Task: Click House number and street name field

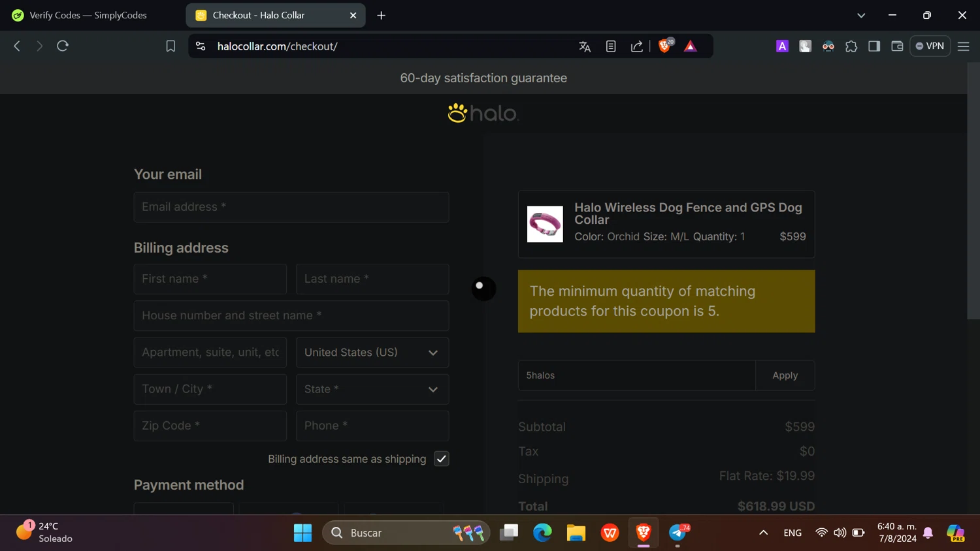Action: tap(291, 315)
